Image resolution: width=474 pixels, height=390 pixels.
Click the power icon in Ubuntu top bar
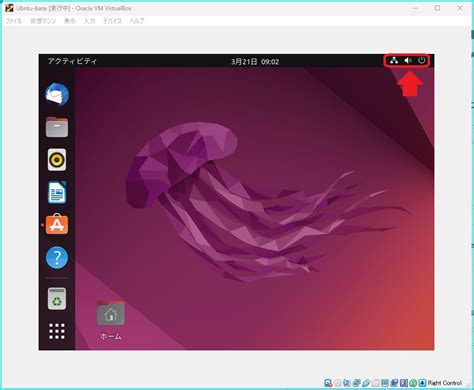422,61
